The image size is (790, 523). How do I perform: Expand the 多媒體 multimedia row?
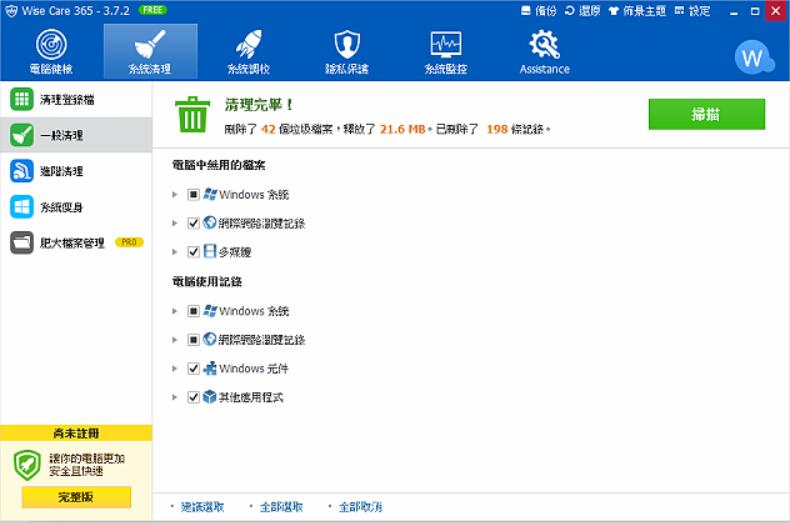tap(175, 252)
